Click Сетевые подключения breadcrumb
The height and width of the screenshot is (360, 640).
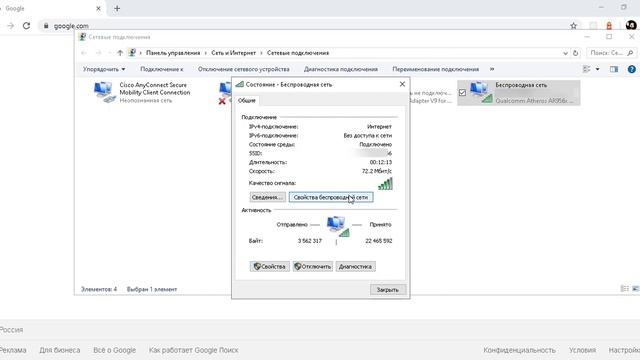pos(298,53)
